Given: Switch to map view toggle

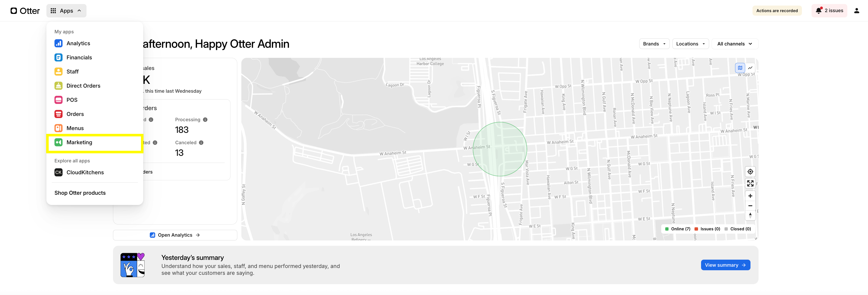Looking at the screenshot, I should pos(740,68).
